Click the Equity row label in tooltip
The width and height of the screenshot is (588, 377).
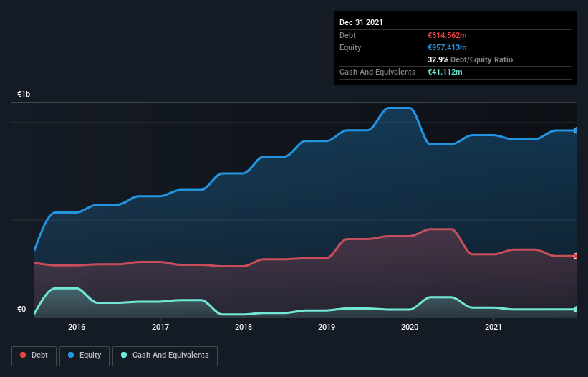(350, 47)
